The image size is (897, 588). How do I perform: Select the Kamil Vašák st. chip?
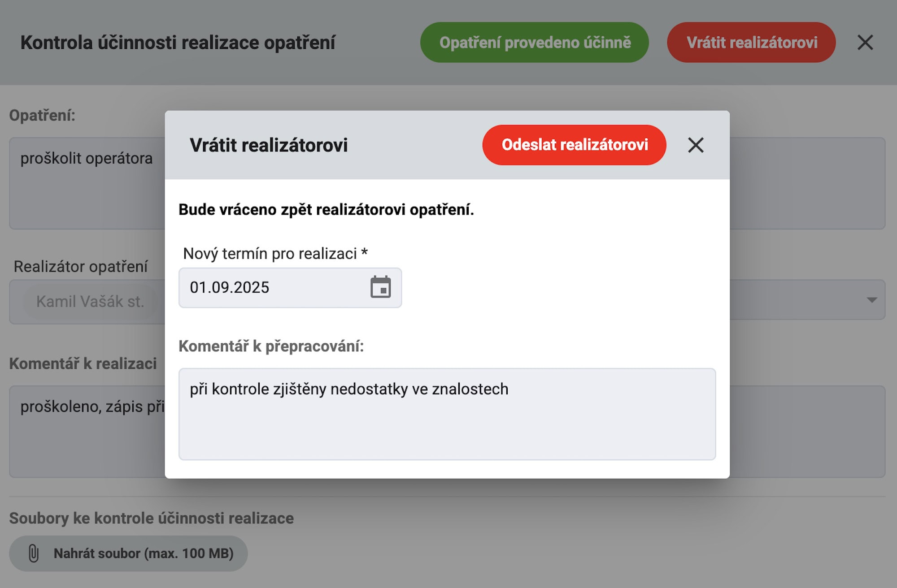coord(90,302)
